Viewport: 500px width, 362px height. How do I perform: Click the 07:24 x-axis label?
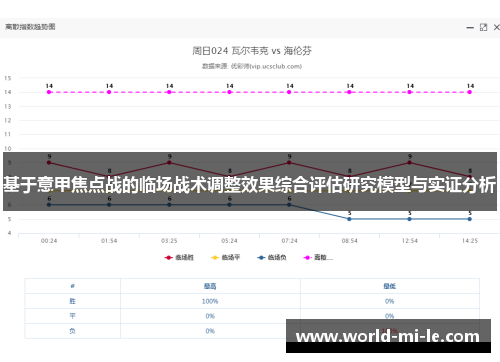(x=289, y=241)
